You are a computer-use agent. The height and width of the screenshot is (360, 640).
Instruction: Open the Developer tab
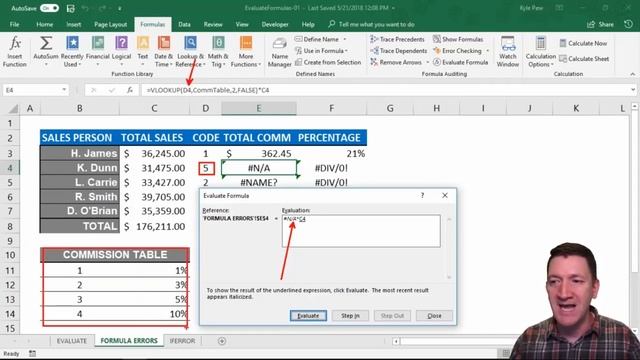(x=275, y=24)
